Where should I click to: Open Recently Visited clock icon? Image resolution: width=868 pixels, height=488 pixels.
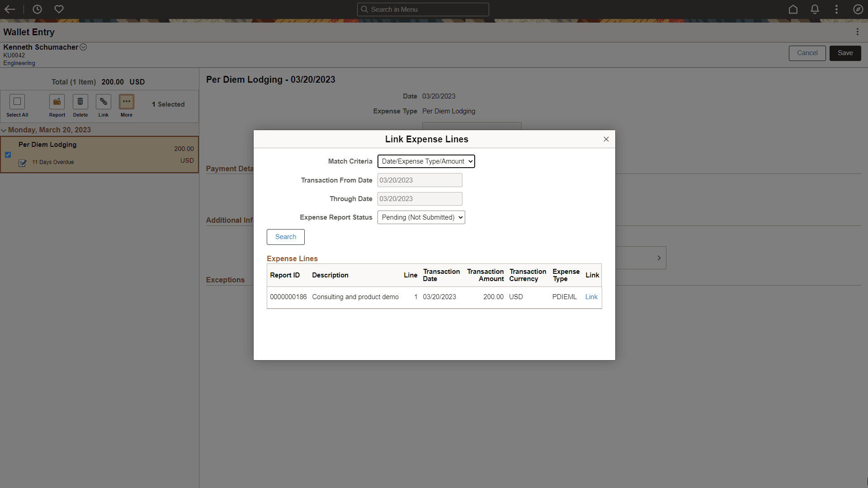click(37, 9)
